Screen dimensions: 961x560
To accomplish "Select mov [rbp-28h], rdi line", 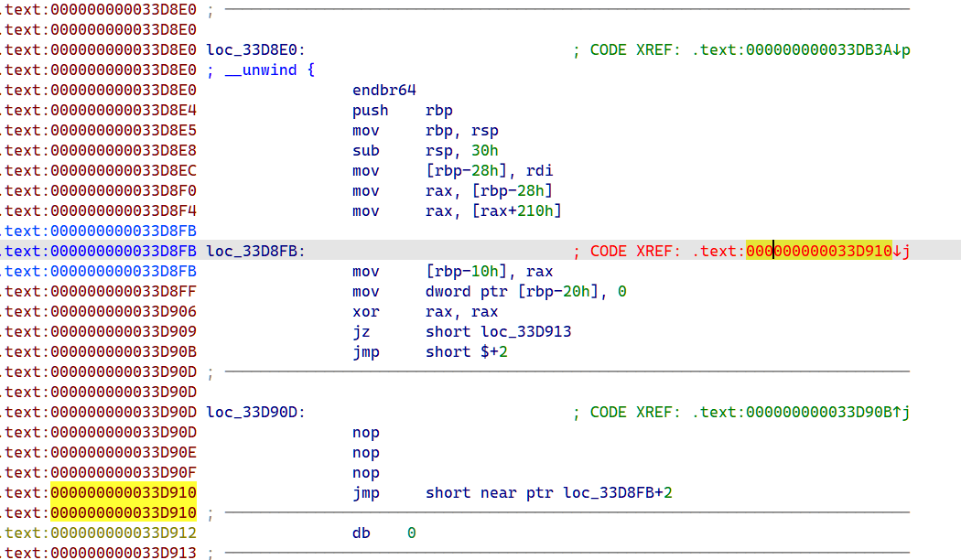I will [x=452, y=171].
